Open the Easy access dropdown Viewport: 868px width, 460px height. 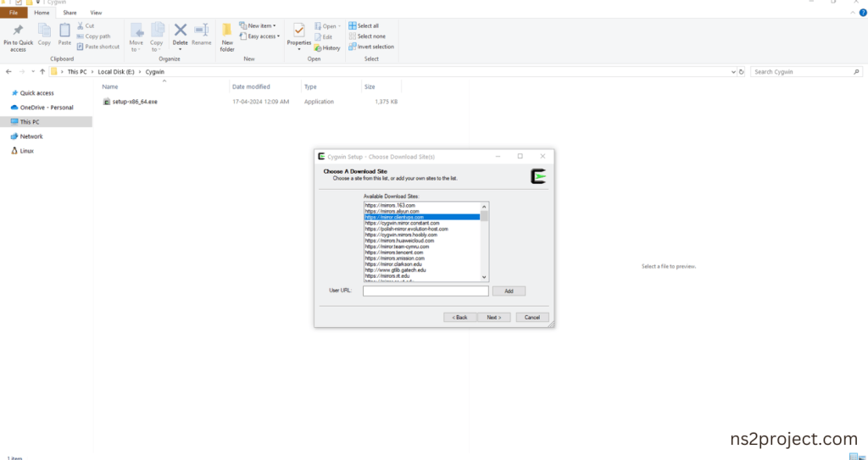click(x=260, y=36)
